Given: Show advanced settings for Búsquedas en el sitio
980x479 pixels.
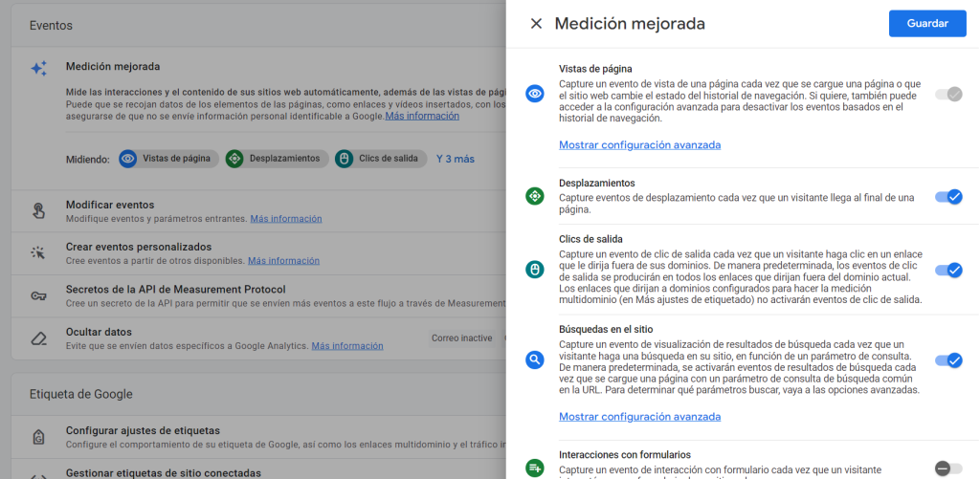Looking at the screenshot, I should 639,417.
